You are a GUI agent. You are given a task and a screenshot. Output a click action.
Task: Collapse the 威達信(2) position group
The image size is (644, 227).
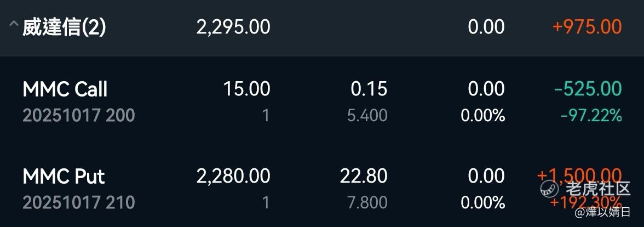12,25
